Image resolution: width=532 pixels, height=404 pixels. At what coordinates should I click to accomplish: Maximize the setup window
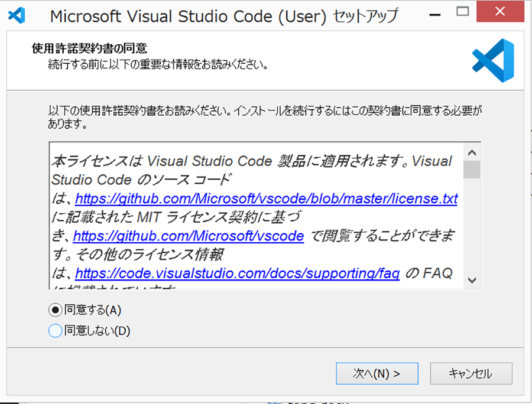pos(462,12)
